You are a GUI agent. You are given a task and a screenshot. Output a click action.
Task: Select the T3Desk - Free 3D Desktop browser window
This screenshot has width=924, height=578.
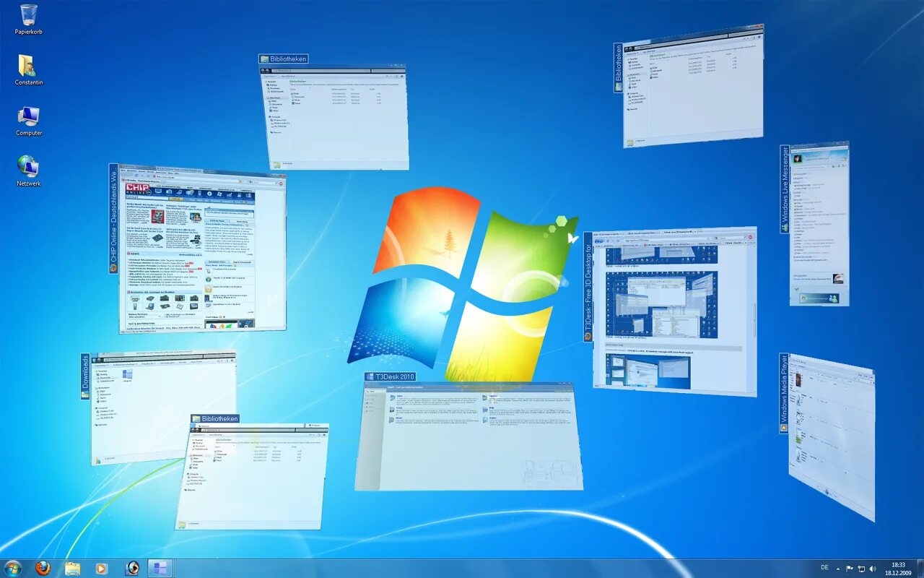(675, 312)
